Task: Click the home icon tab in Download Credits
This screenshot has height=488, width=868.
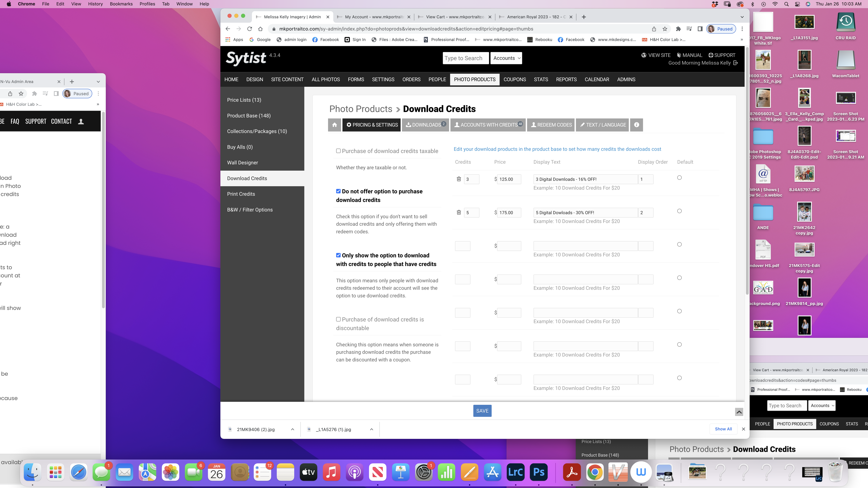Action: pos(334,125)
